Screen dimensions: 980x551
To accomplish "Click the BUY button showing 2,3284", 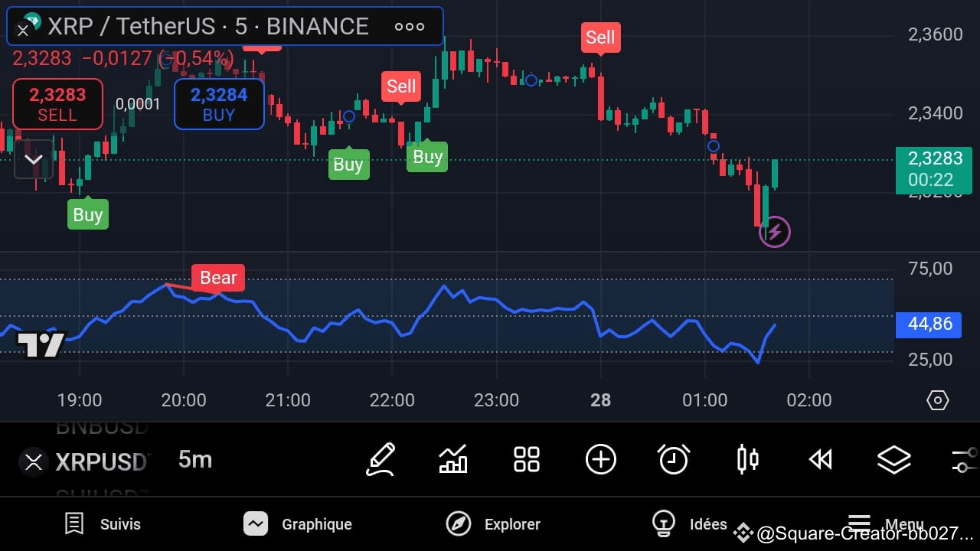I will [x=219, y=104].
